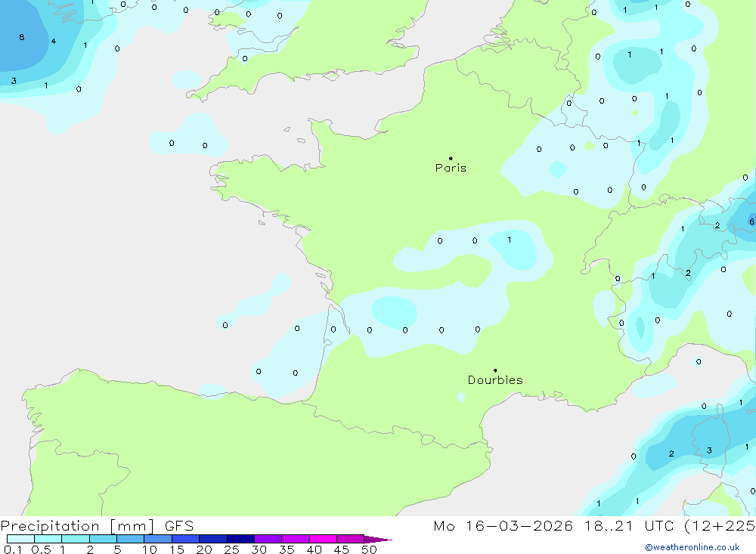The image size is (756, 554).
Task: Pick the legend swatch between 0.1 and 0.5
Action: 20,539
